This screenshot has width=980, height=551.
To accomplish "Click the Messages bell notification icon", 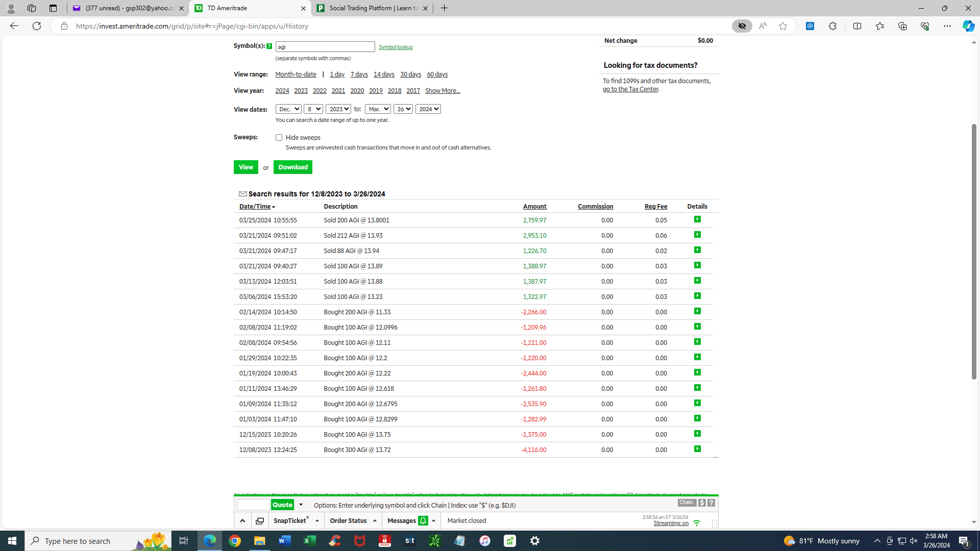I will point(423,521).
